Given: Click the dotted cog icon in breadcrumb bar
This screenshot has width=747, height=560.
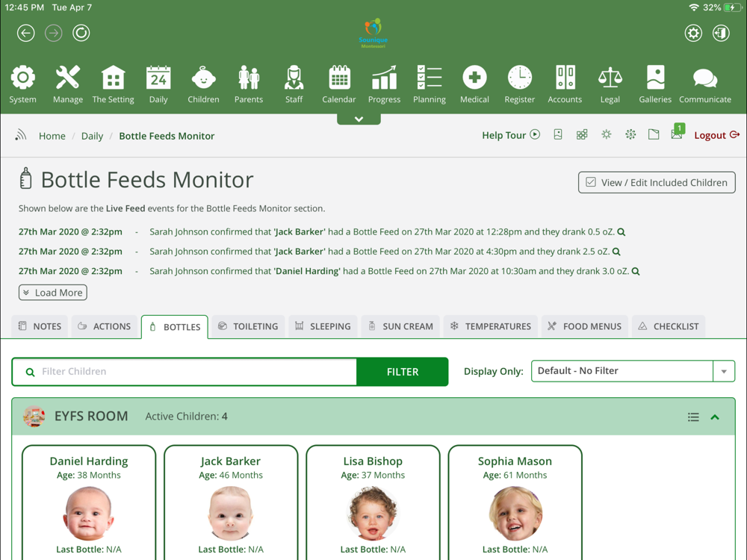Looking at the screenshot, I should point(630,134).
